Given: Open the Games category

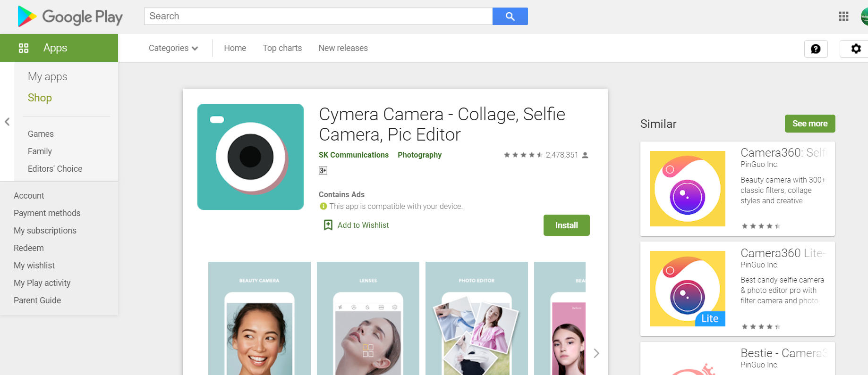Looking at the screenshot, I should (41, 134).
